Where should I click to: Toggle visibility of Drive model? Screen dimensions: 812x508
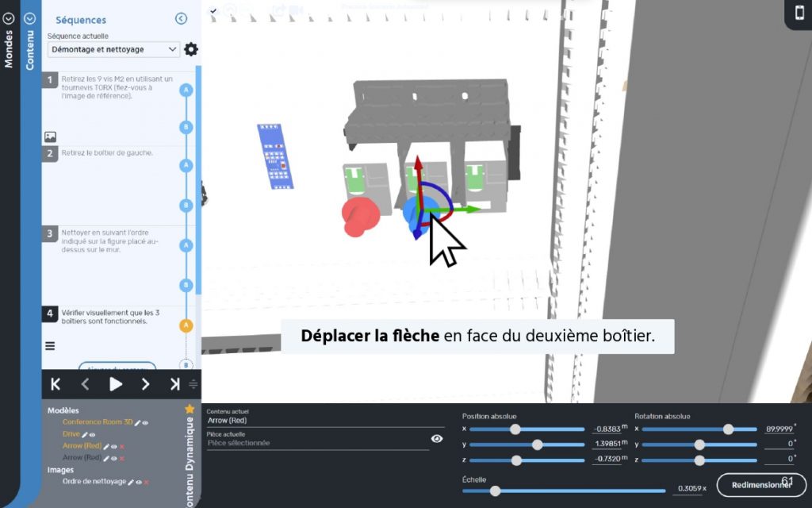click(92, 434)
